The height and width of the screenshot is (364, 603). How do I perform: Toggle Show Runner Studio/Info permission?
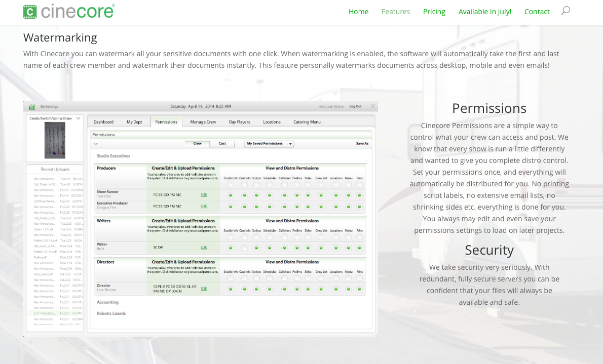coord(231,195)
